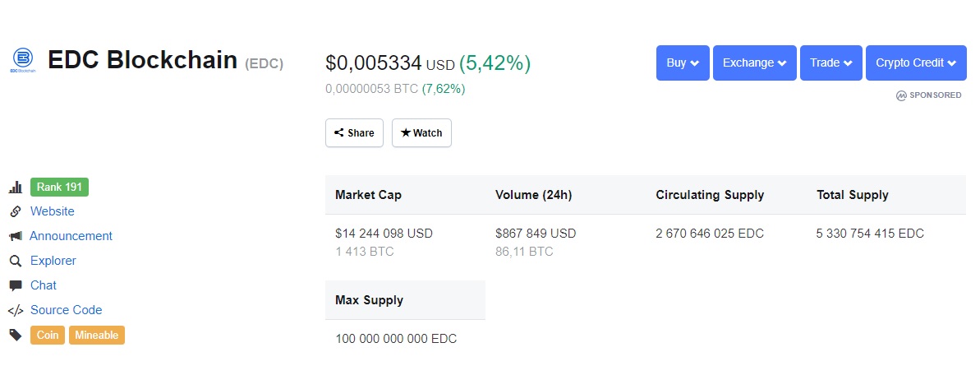The width and height of the screenshot is (980, 389).
Task: Open the Website link
Action: click(53, 211)
